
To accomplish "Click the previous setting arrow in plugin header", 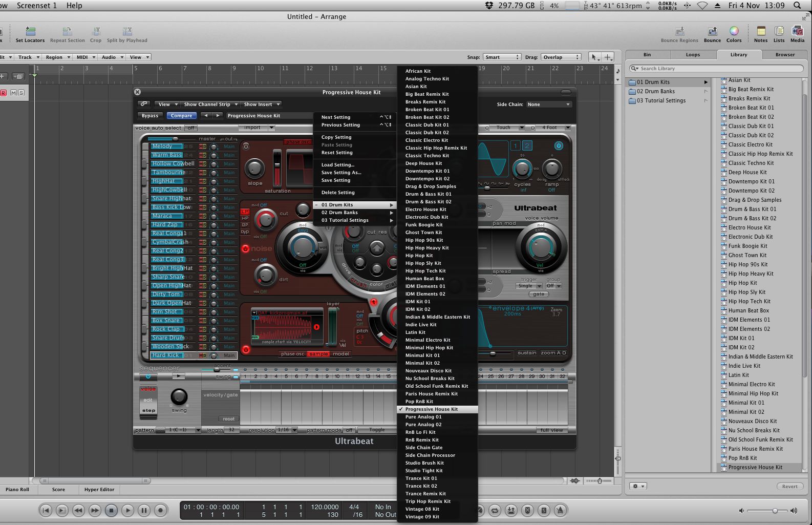I will pyautogui.click(x=206, y=116).
